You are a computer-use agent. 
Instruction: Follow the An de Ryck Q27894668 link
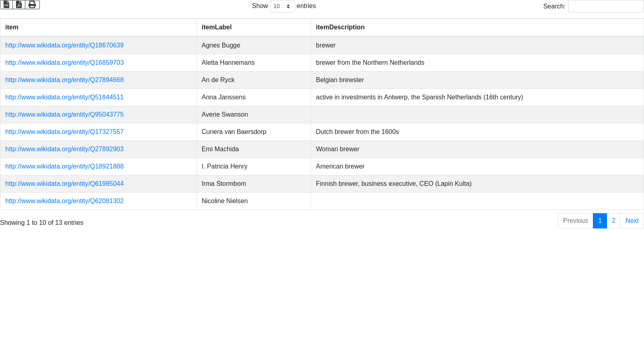[x=64, y=80]
